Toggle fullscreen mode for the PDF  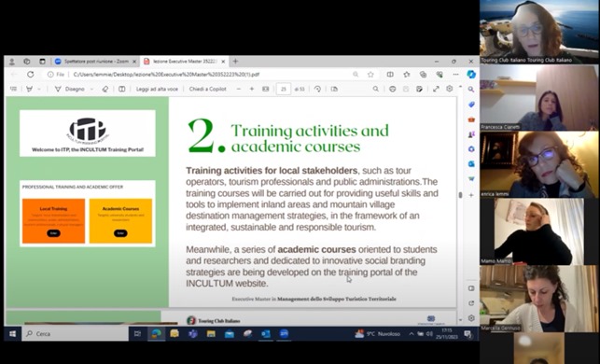[x=436, y=89]
